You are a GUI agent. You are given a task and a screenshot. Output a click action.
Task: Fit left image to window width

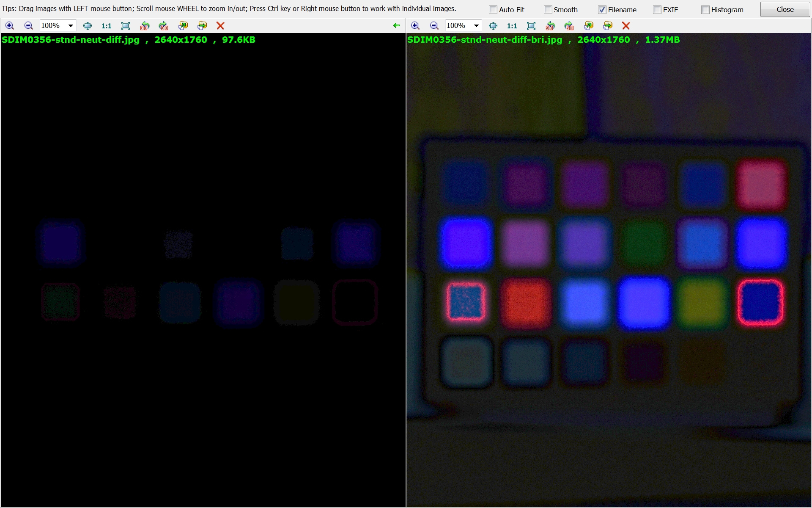tap(88, 26)
